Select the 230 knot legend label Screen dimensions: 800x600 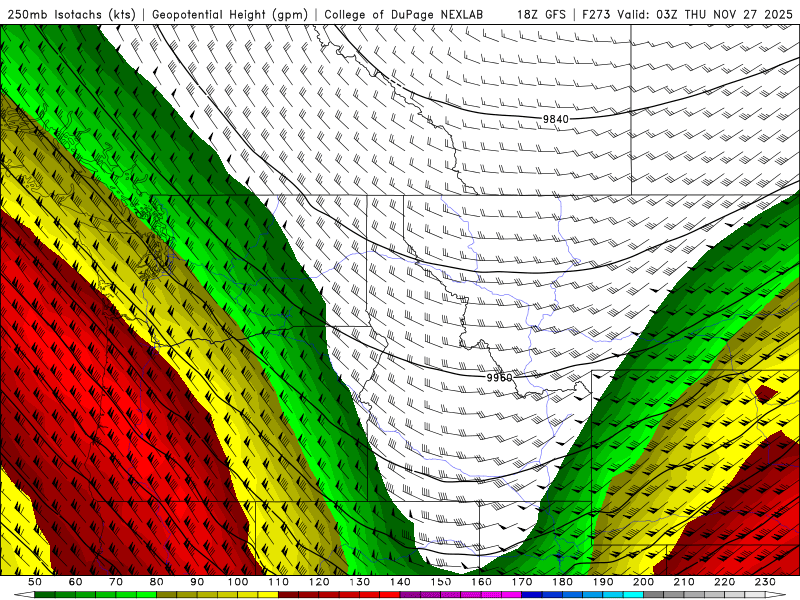tap(765, 582)
